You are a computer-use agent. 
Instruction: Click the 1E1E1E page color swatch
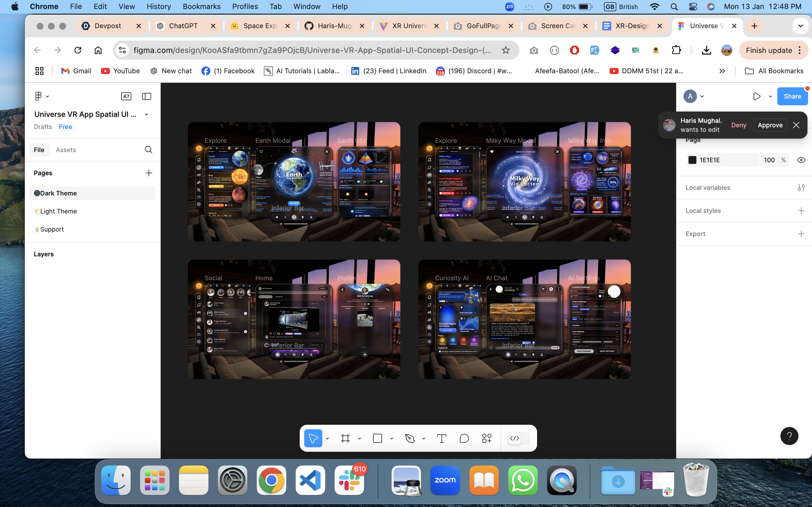click(692, 160)
